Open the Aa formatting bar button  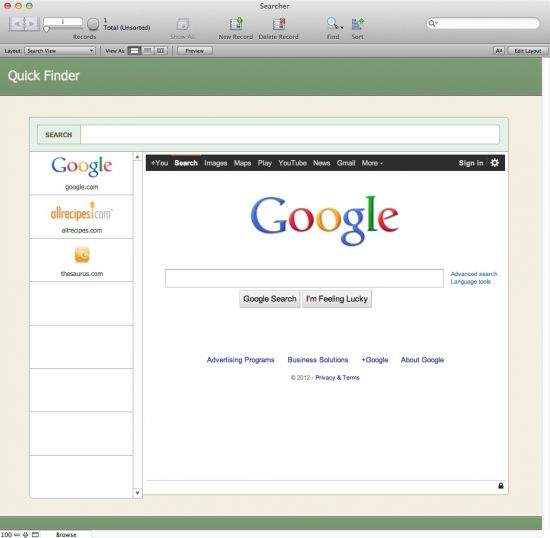pyautogui.click(x=498, y=51)
